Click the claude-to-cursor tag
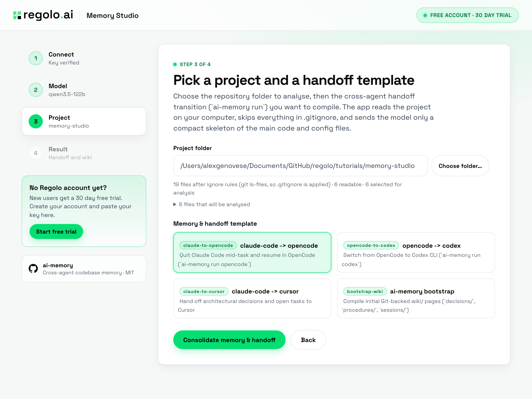Viewport: 532px width, 399px height. (x=204, y=291)
